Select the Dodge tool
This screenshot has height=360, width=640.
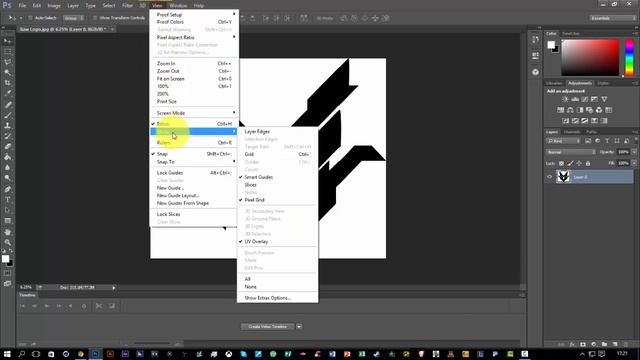click(8, 178)
